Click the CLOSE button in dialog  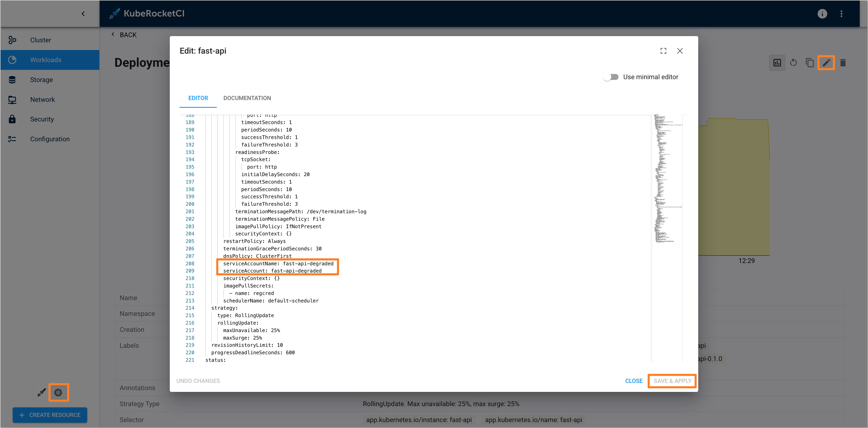(x=633, y=381)
